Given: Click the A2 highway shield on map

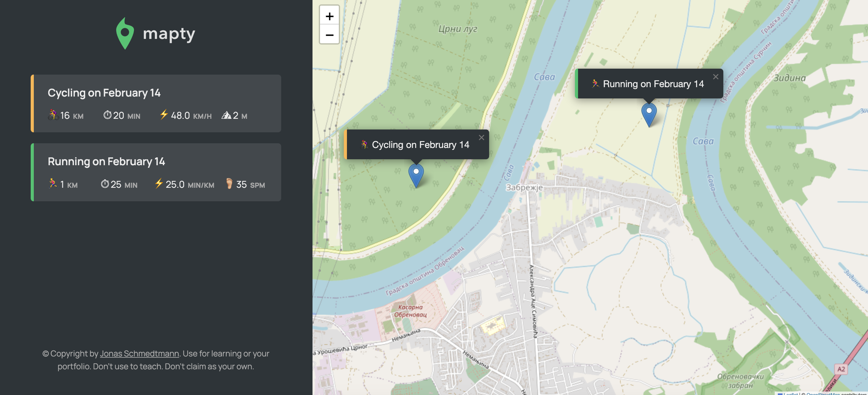Looking at the screenshot, I should (841, 369).
